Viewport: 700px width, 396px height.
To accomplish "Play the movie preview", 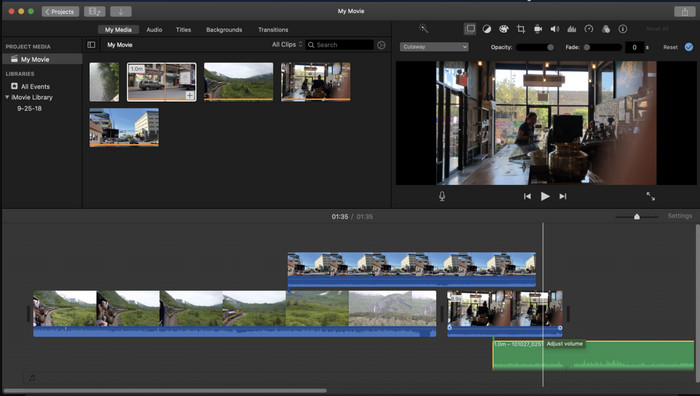I will [x=545, y=196].
